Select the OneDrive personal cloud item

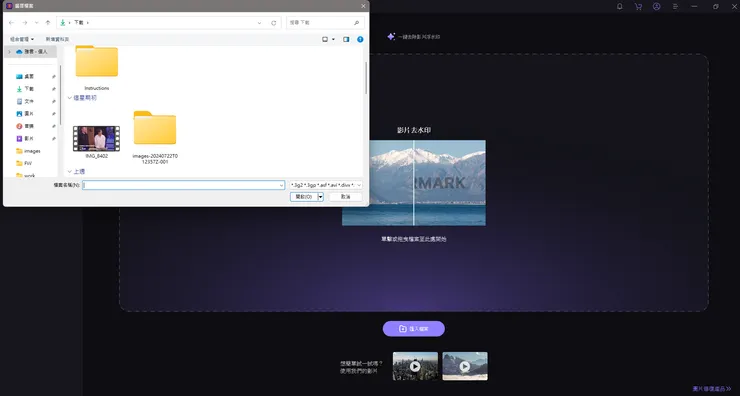(32, 52)
